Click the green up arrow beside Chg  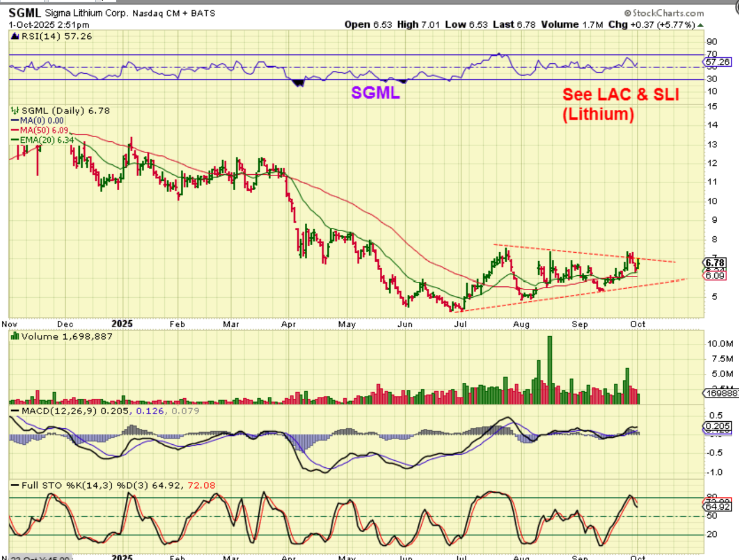(x=701, y=25)
